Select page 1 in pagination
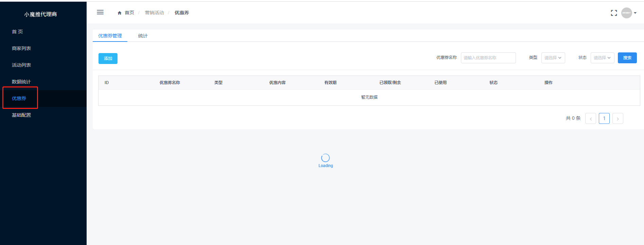 point(604,118)
